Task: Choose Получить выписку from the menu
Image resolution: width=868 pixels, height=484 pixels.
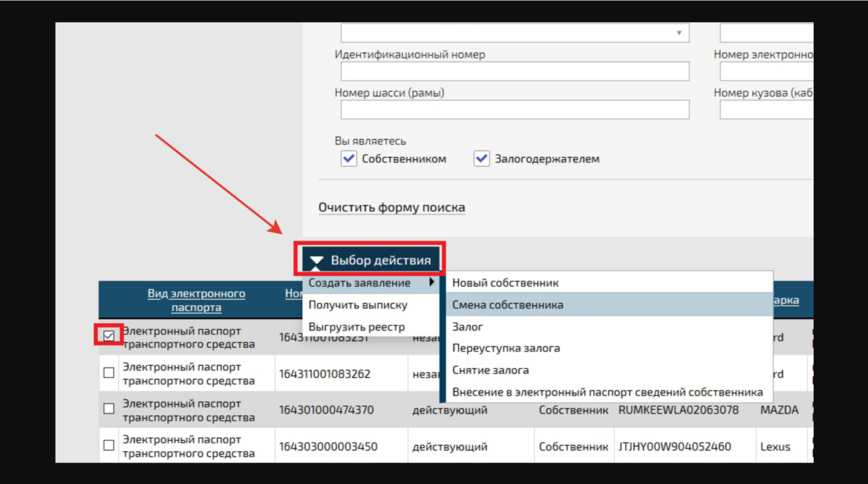Action: pyautogui.click(x=358, y=305)
